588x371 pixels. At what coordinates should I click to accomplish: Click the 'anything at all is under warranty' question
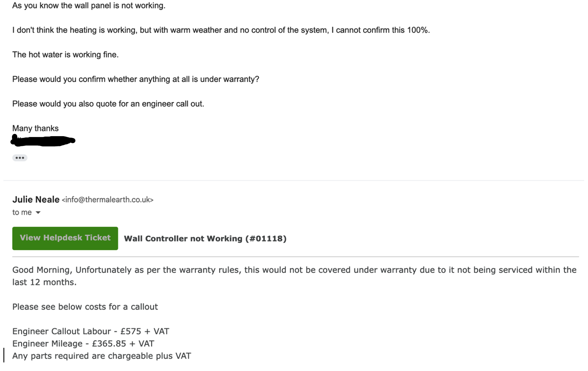[x=136, y=79]
